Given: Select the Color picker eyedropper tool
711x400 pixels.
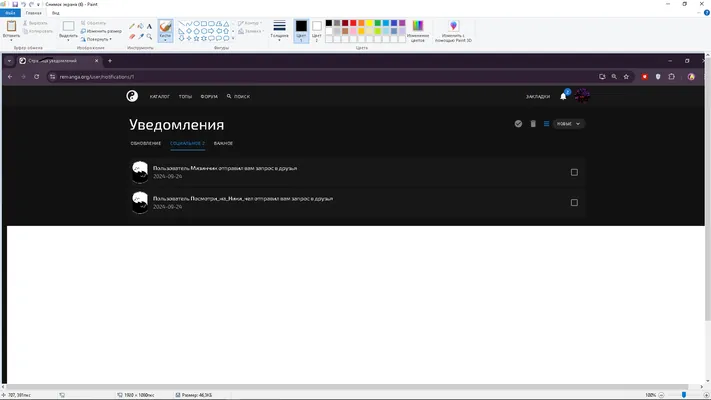Looking at the screenshot, I should 141,36.
